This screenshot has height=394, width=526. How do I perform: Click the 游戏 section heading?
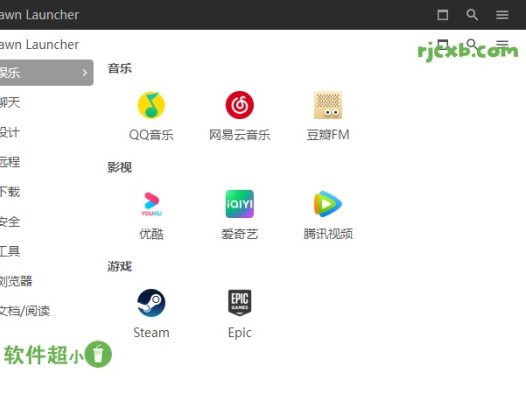pyautogui.click(x=120, y=266)
